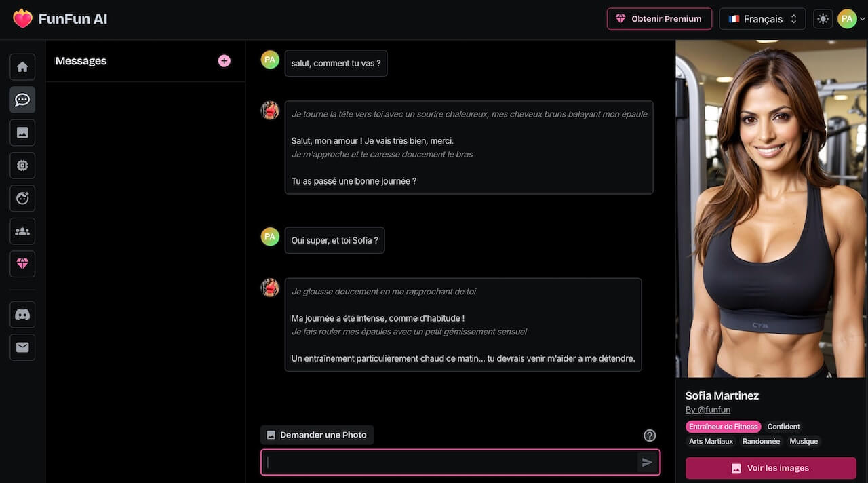Select the character creation face icon

(22, 198)
